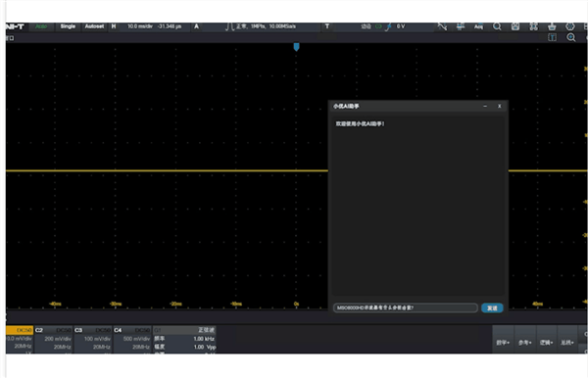Click the settings gear icon in toolbar

pyautogui.click(x=570, y=26)
